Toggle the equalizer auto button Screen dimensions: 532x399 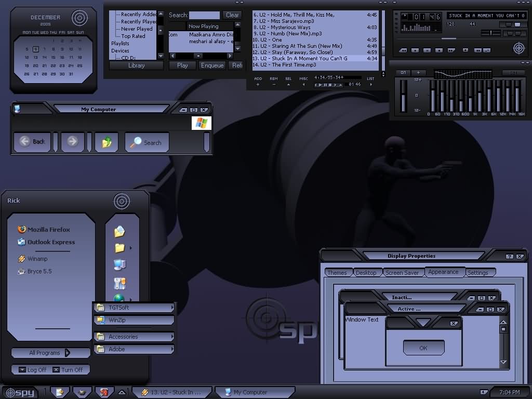(419, 72)
